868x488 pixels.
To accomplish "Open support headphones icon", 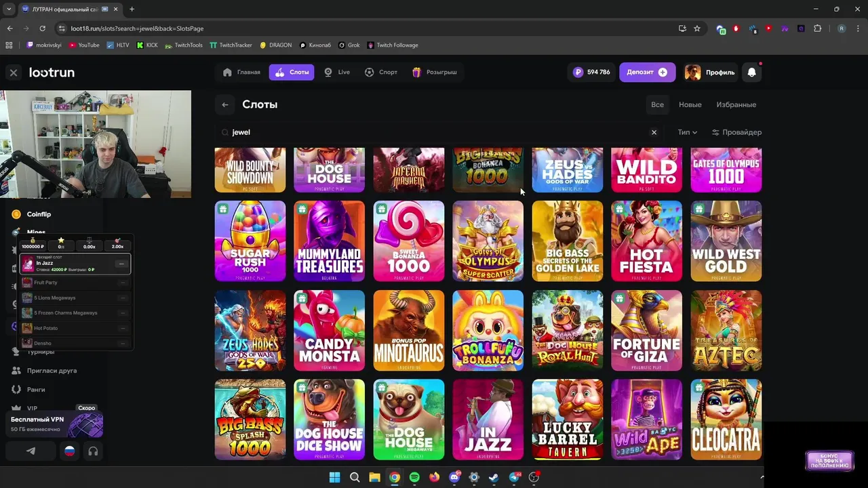I will (x=93, y=451).
